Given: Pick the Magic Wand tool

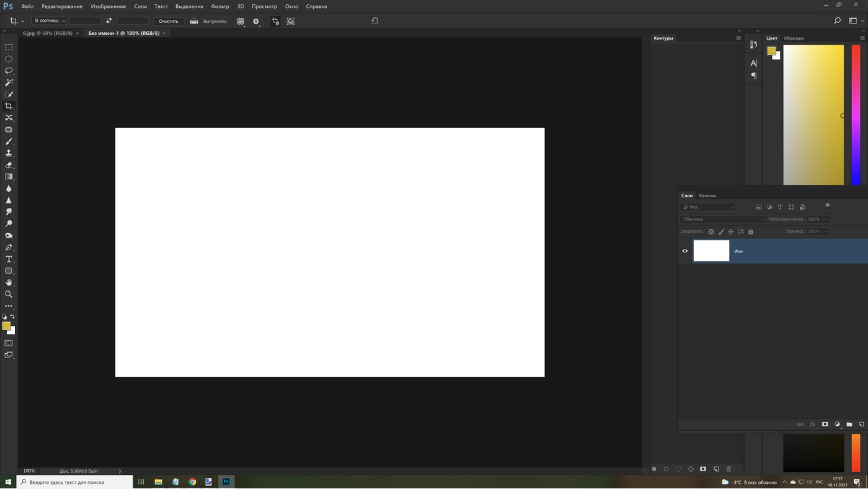Looking at the screenshot, I should click(9, 83).
